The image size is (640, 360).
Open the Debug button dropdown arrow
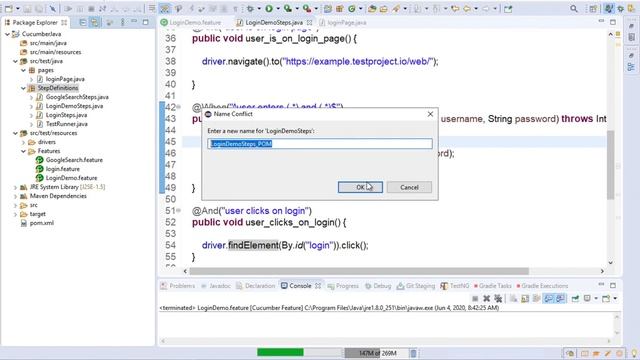[259, 9]
